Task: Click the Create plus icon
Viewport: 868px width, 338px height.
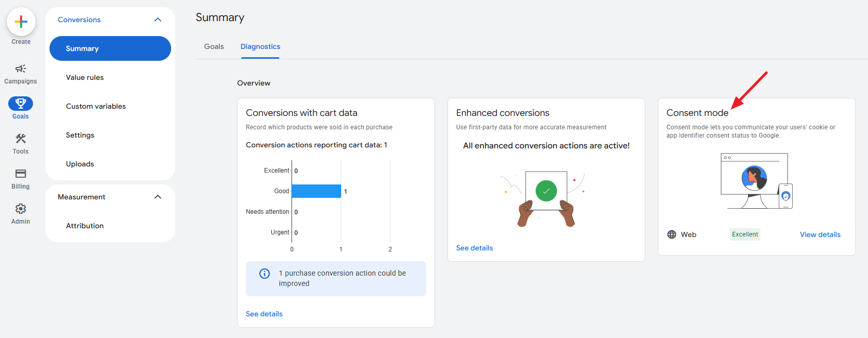Action: (21, 22)
